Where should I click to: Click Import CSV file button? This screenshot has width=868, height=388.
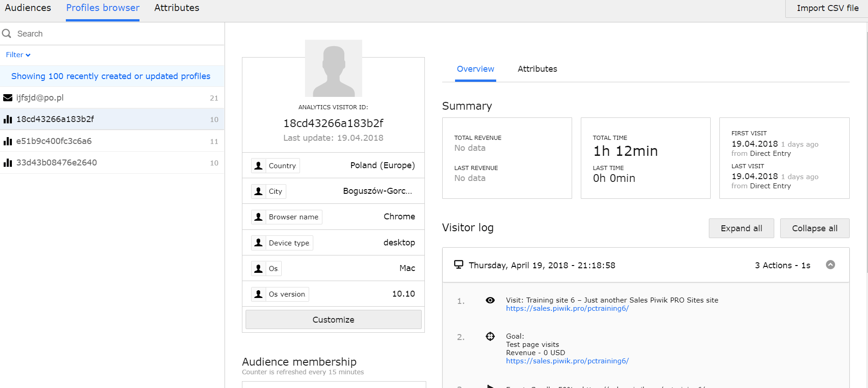(827, 8)
